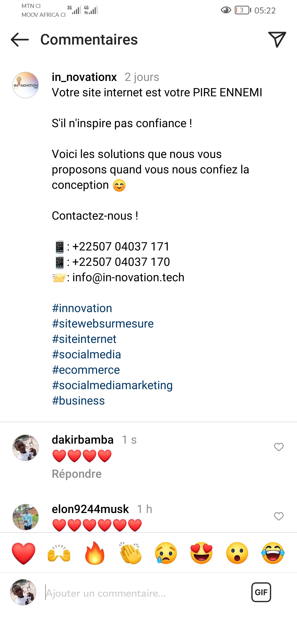This screenshot has width=297, height=644.
Task: Open elon9244musk's profile avatar
Action: pos(26,517)
